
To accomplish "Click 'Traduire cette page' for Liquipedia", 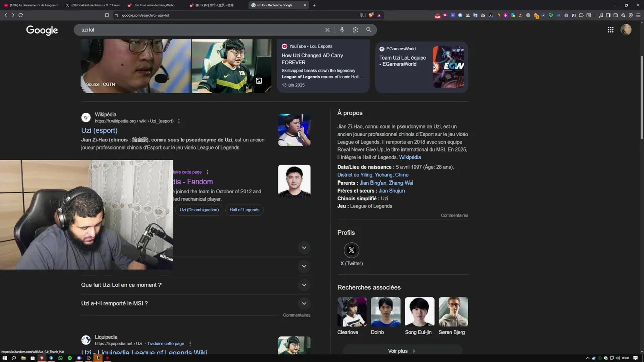I will [x=166, y=344].
